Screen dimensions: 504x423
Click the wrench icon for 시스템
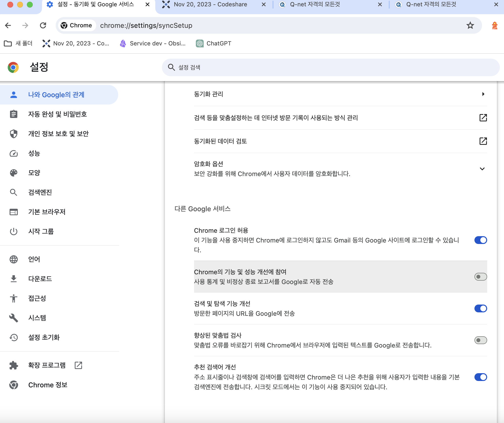tap(14, 318)
